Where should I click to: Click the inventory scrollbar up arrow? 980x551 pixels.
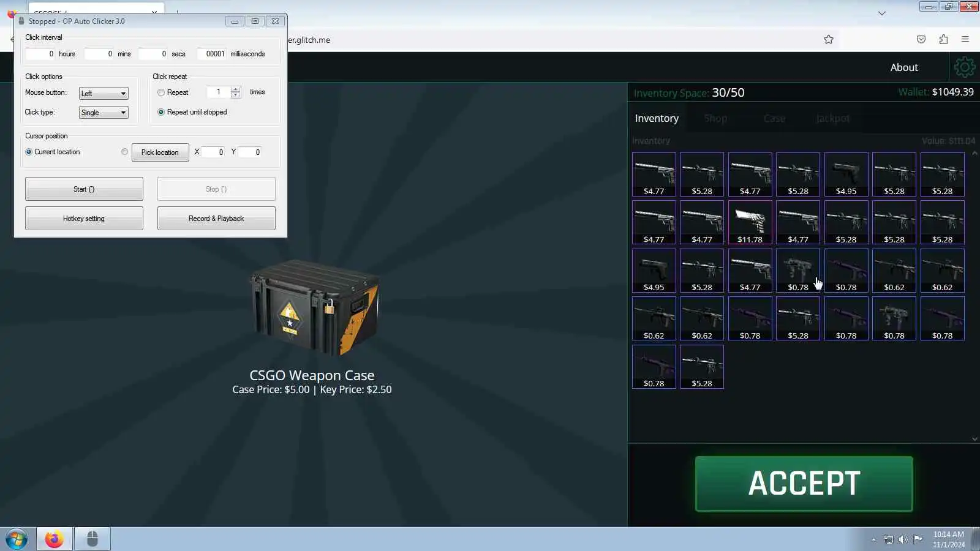pos(974,153)
